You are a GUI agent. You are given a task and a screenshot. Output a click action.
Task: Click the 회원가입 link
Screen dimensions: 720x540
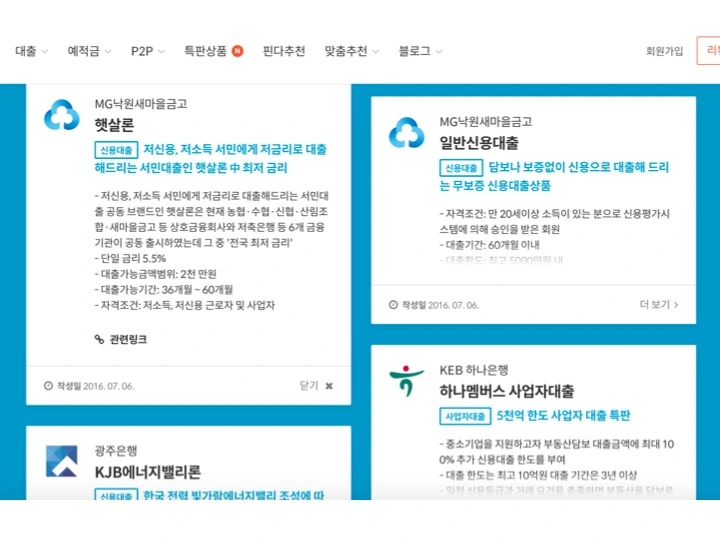click(664, 51)
